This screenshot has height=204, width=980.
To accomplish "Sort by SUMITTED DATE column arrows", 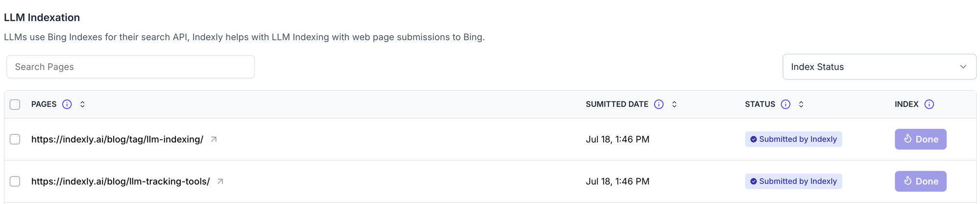I will click(x=674, y=104).
